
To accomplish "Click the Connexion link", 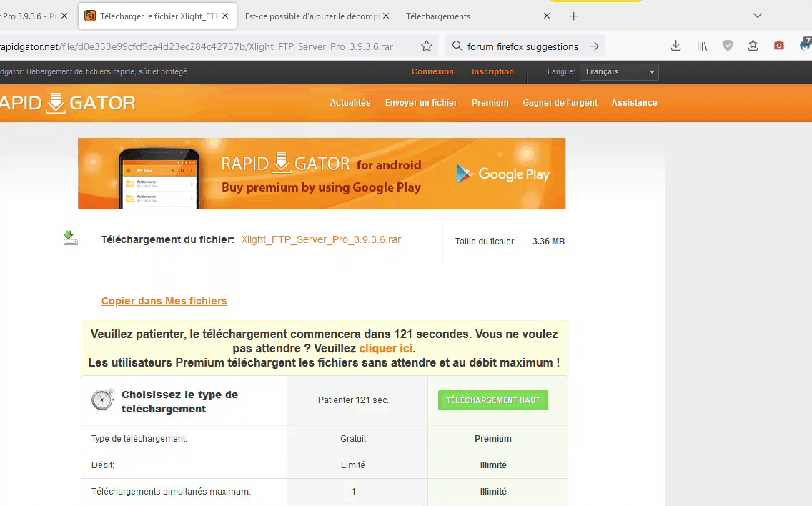I will pyautogui.click(x=432, y=71).
